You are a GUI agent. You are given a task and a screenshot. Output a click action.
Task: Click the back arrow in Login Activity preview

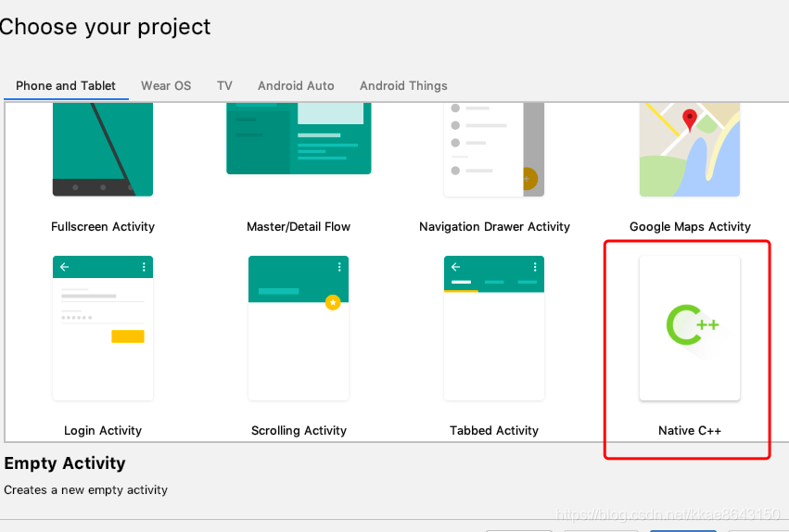(x=64, y=267)
